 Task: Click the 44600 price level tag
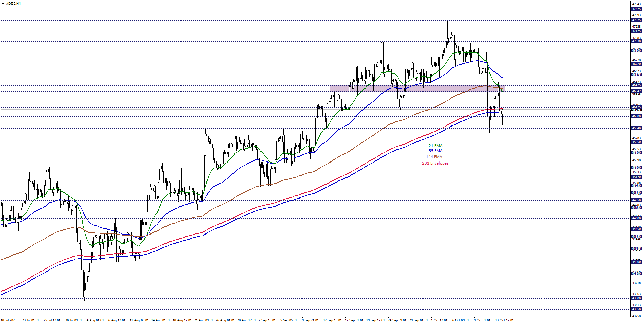(636, 218)
